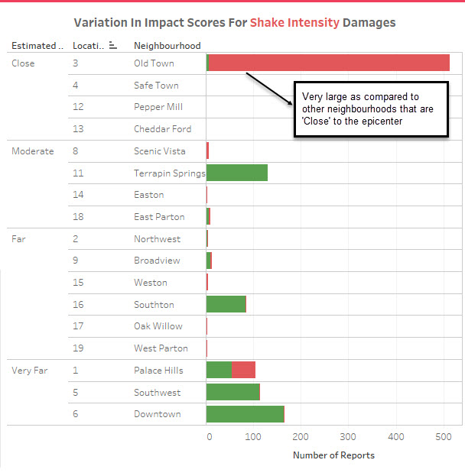Viewport: 465px width, 476px height.
Task: Select the 'Close' distance group label
Action: coord(23,63)
